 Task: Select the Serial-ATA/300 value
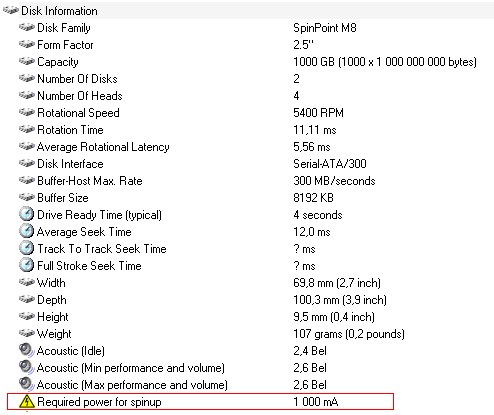click(x=330, y=164)
